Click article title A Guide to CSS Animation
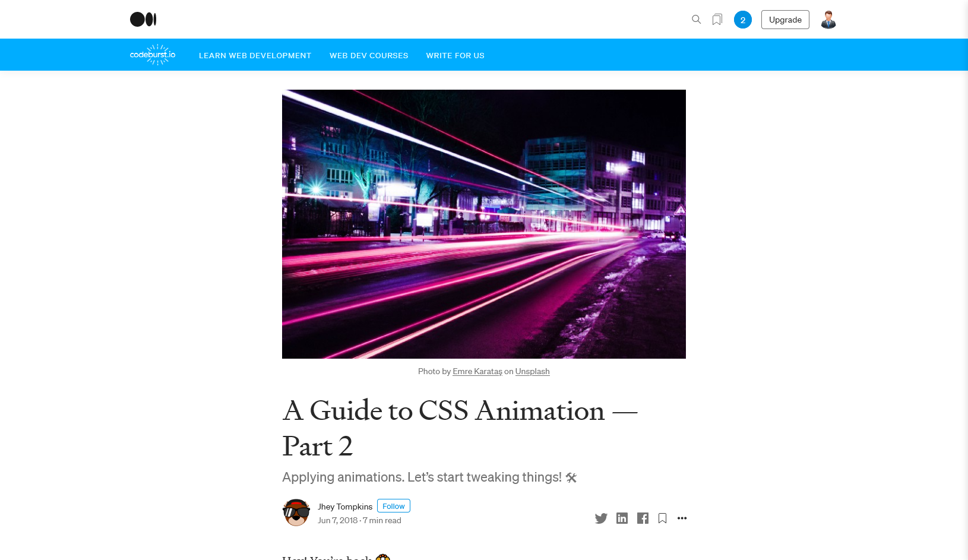 (460, 428)
